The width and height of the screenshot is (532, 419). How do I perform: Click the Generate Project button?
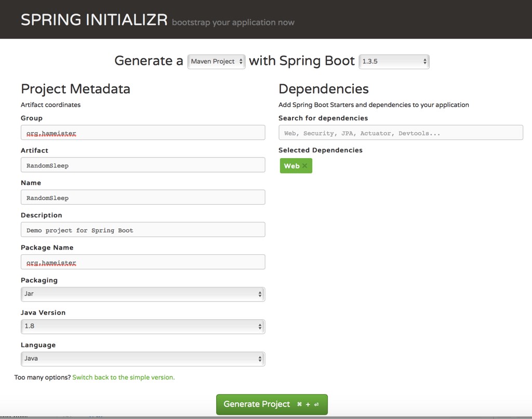coord(272,404)
